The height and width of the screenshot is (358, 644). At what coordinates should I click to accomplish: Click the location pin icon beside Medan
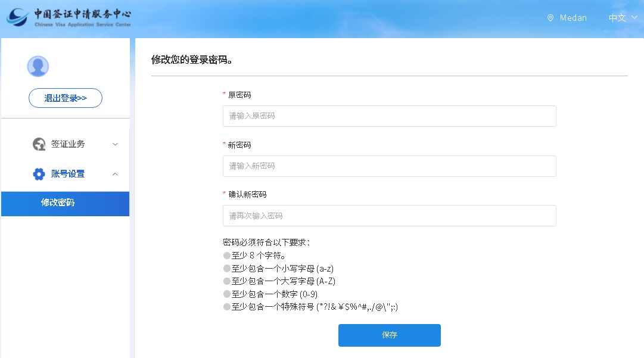pyautogui.click(x=550, y=18)
